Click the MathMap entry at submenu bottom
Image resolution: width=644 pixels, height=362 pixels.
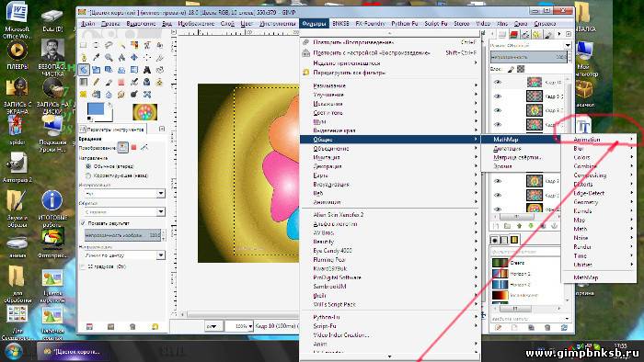(x=586, y=277)
